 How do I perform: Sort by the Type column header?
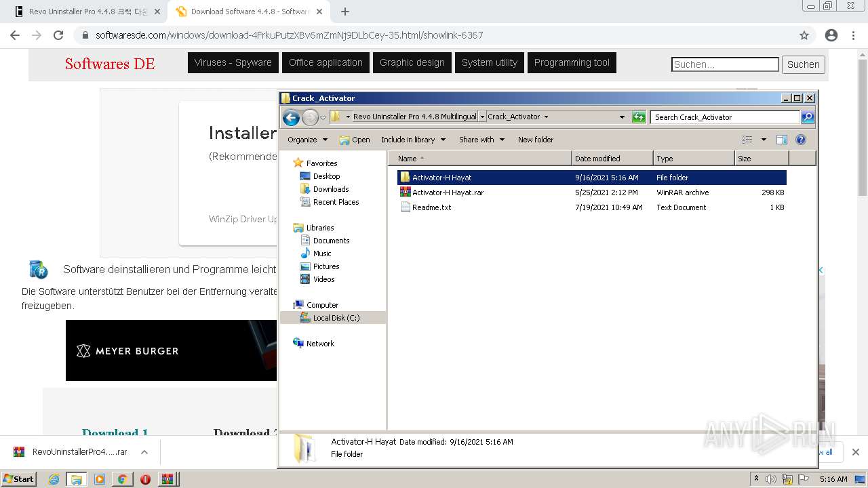click(x=694, y=159)
